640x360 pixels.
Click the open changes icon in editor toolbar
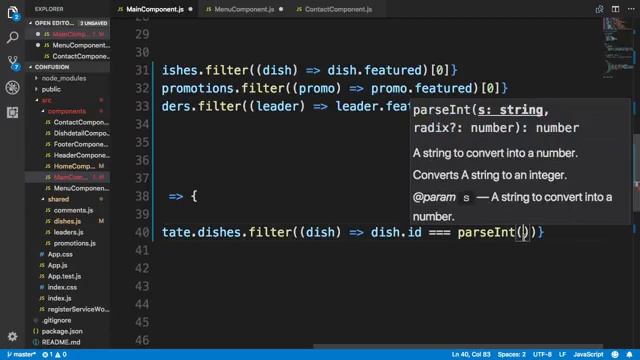599,9
